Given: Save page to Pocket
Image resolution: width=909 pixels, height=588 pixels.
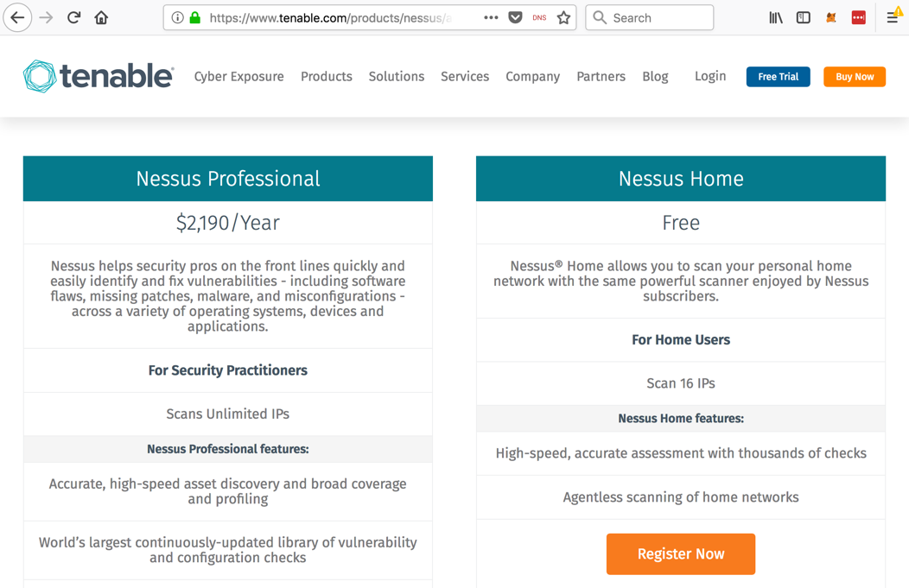Looking at the screenshot, I should (516, 17).
